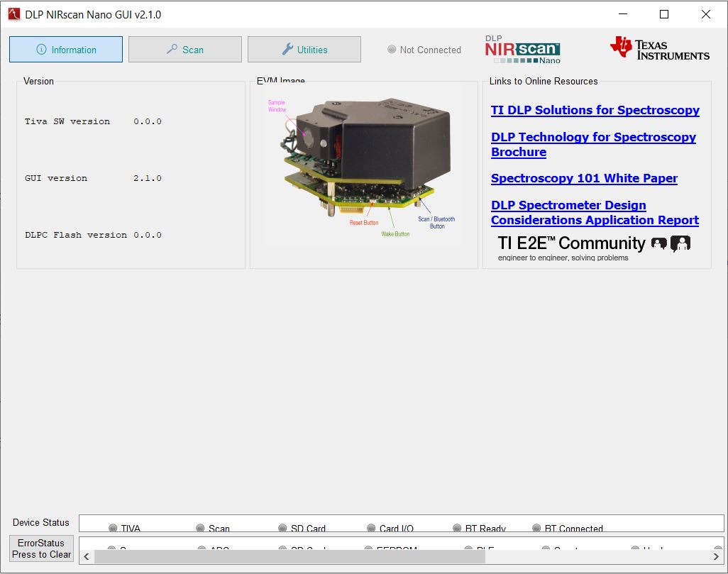Click the Scan / Bluetooth Button label
The image size is (728, 574).
(436, 223)
